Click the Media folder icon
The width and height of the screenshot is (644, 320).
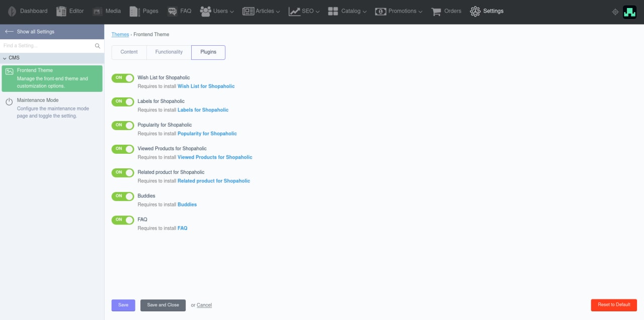point(98,11)
